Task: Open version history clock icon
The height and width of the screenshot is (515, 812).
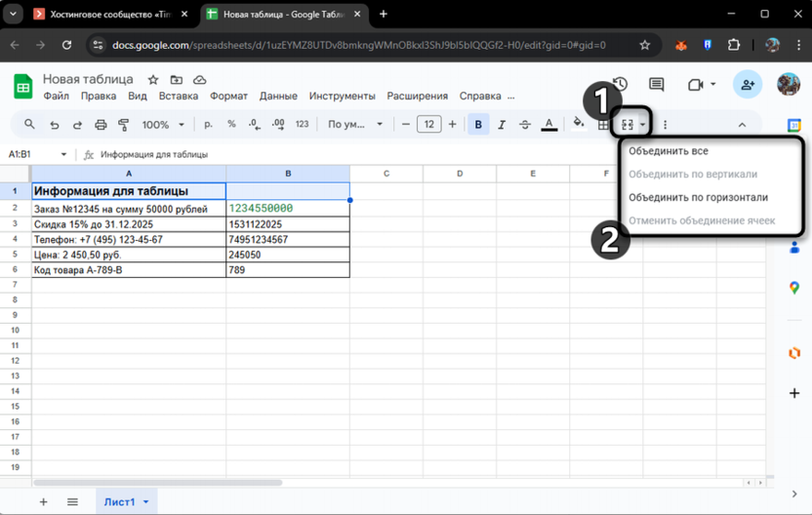Action: tap(619, 85)
